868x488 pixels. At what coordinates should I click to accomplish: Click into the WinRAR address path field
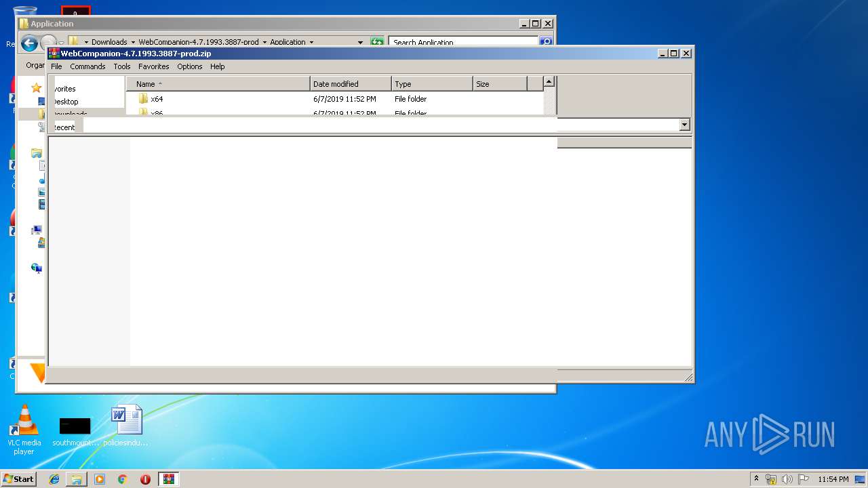381,125
